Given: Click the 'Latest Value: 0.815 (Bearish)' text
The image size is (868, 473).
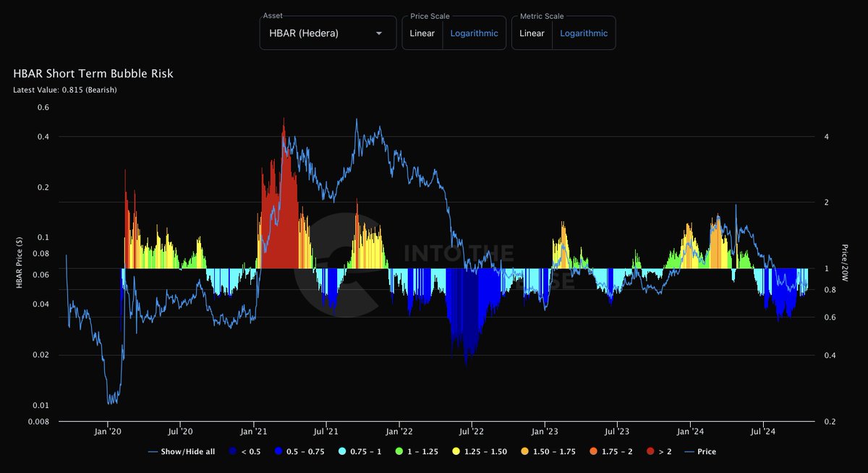Looking at the screenshot, I should point(65,90).
